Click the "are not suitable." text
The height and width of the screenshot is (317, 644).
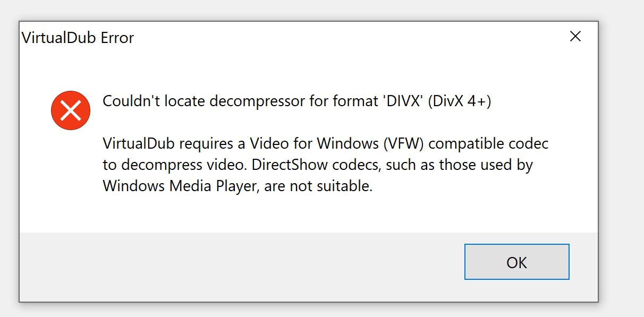click(318, 186)
